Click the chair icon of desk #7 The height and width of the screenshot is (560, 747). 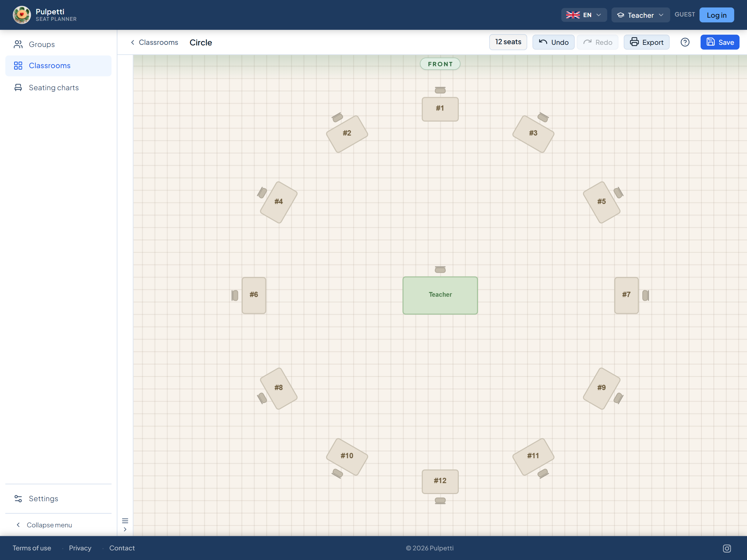[646, 295]
